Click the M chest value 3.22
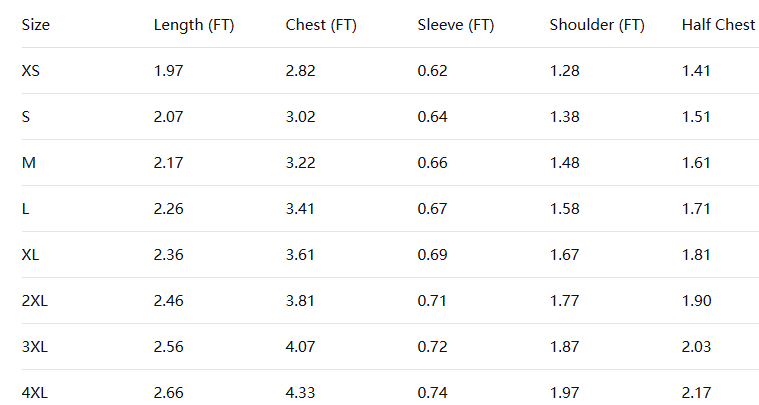 point(300,162)
